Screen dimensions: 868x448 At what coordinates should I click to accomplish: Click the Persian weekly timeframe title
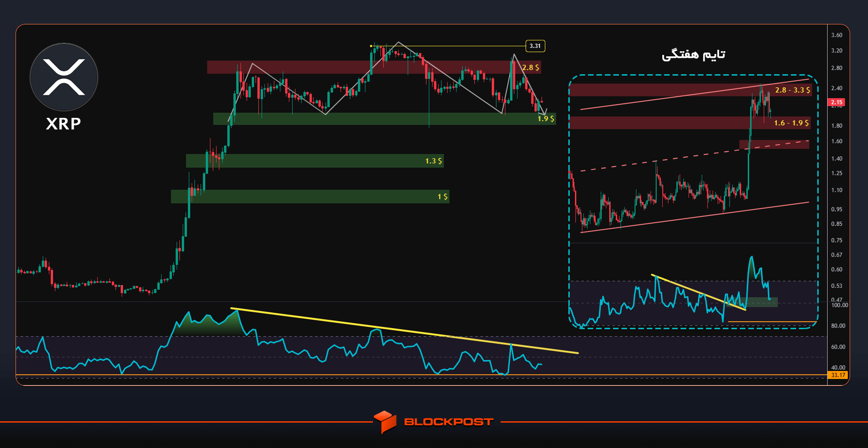[694, 54]
